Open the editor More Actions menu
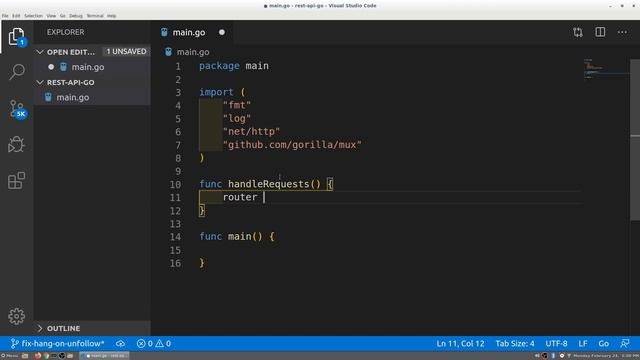Image resolution: width=640 pixels, height=360 pixels. pos(622,32)
